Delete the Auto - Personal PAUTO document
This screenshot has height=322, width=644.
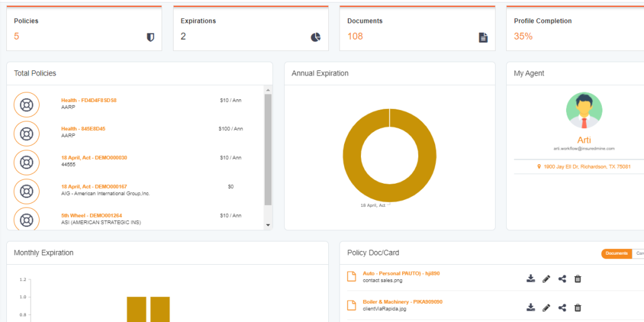click(x=578, y=279)
